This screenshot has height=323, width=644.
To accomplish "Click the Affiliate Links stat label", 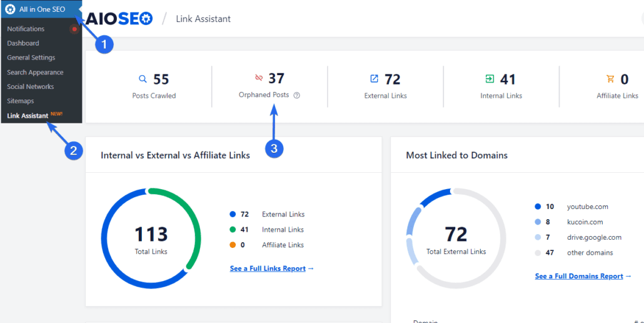I will pos(617,96).
